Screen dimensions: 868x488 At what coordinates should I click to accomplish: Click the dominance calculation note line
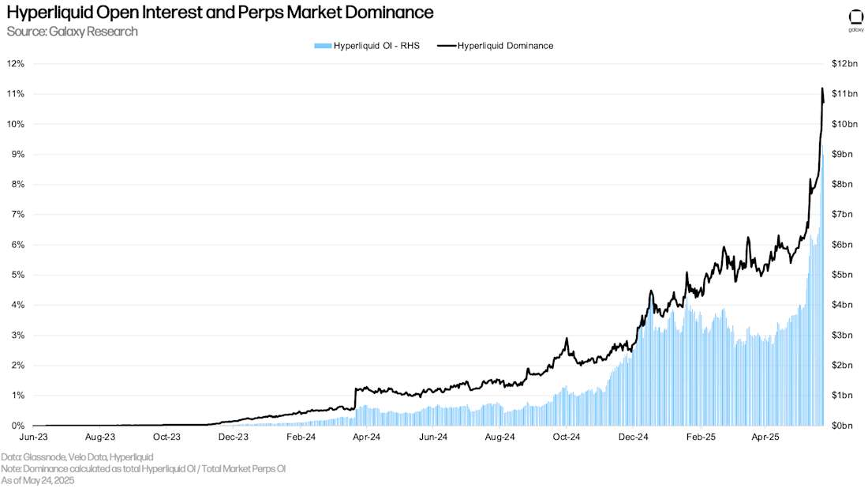143,469
